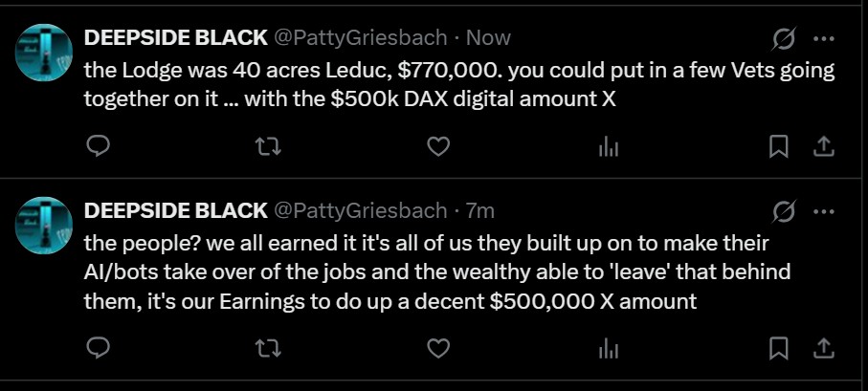View analytics for the Lodge post
Screen dimensions: 868x391
[x=607, y=146]
